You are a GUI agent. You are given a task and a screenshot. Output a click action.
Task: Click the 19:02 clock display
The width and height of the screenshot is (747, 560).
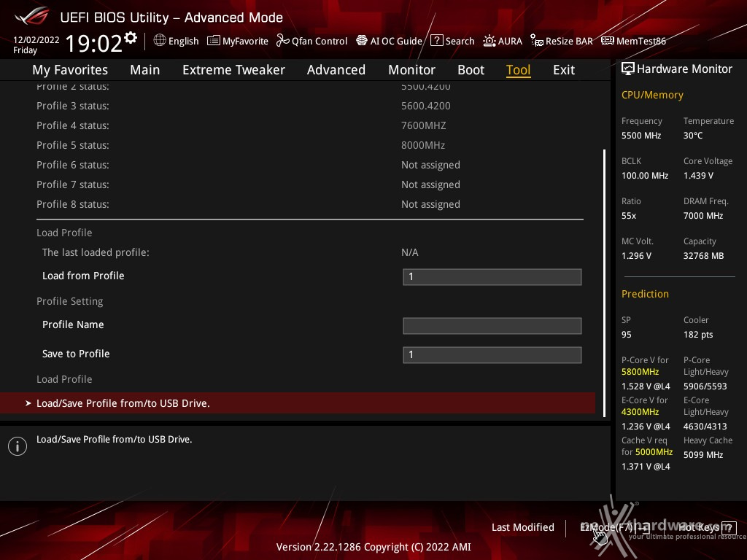click(x=94, y=43)
